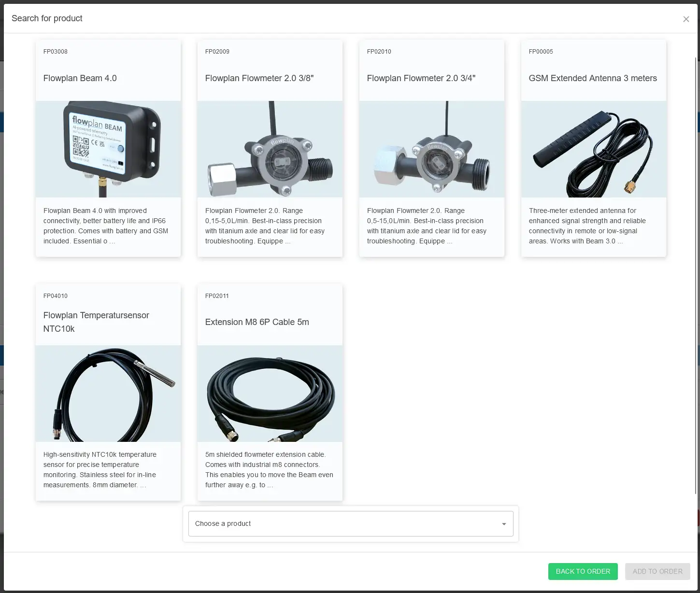Click the Search for product dialog heading
This screenshot has width=700, height=593.
pos(47,18)
